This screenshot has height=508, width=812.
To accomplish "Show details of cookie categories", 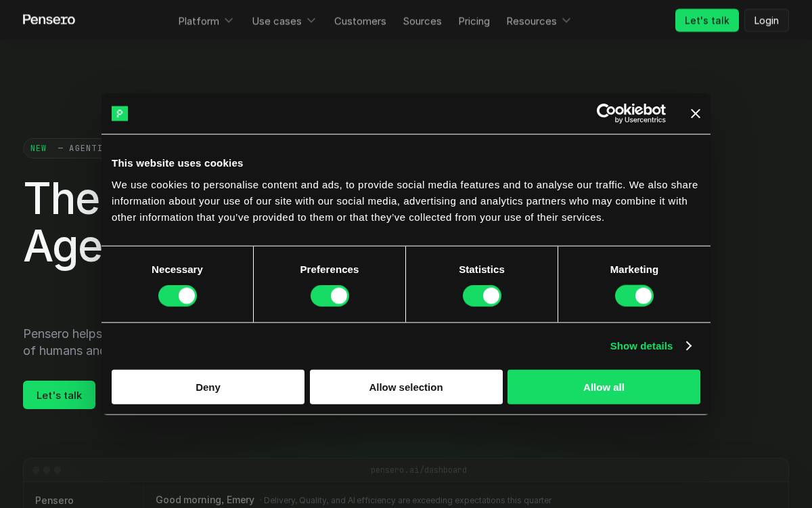I will pyautogui.click(x=651, y=346).
